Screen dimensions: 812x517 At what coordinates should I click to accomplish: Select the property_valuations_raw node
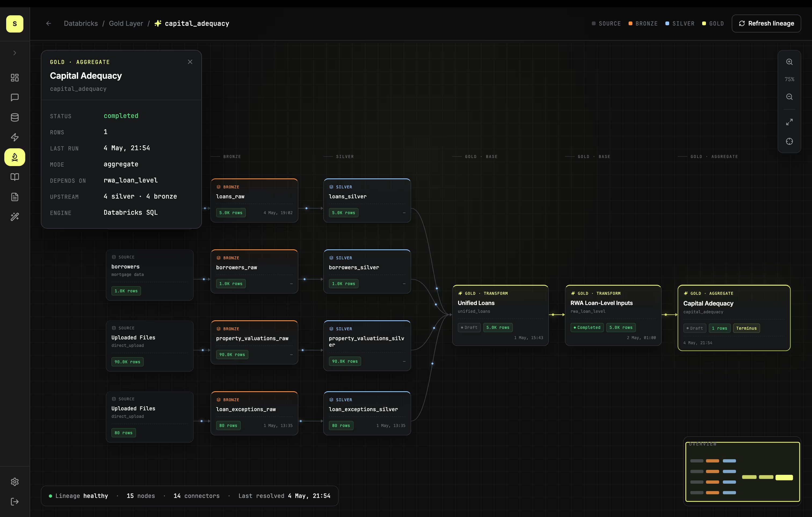(x=254, y=342)
